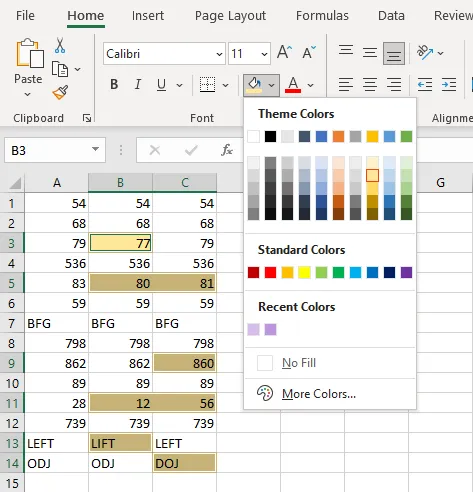This screenshot has width=473, height=492.
Task: Select highlighted cell with 860
Action: pyautogui.click(x=184, y=363)
